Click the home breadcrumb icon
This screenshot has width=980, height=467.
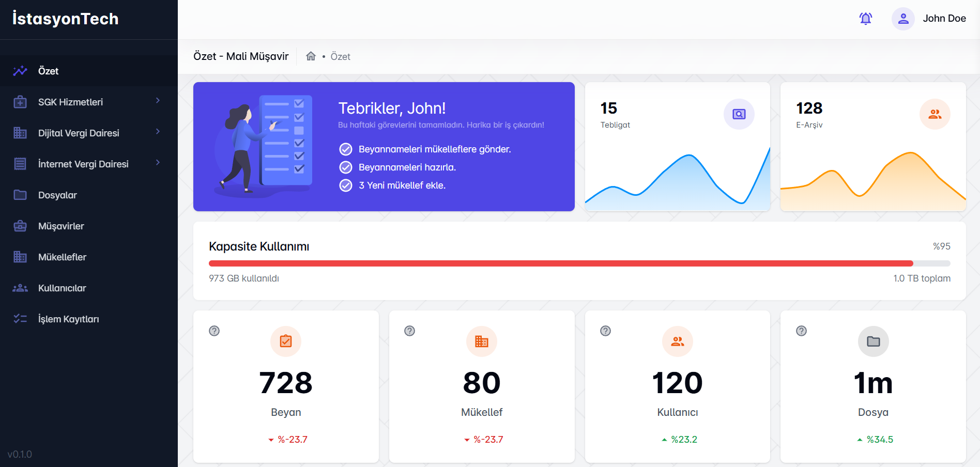click(311, 56)
